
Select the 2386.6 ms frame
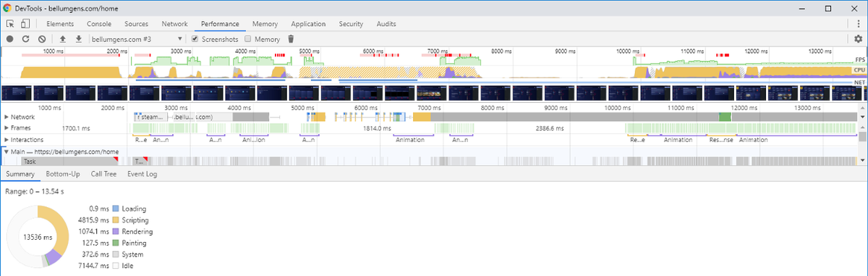(x=549, y=128)
